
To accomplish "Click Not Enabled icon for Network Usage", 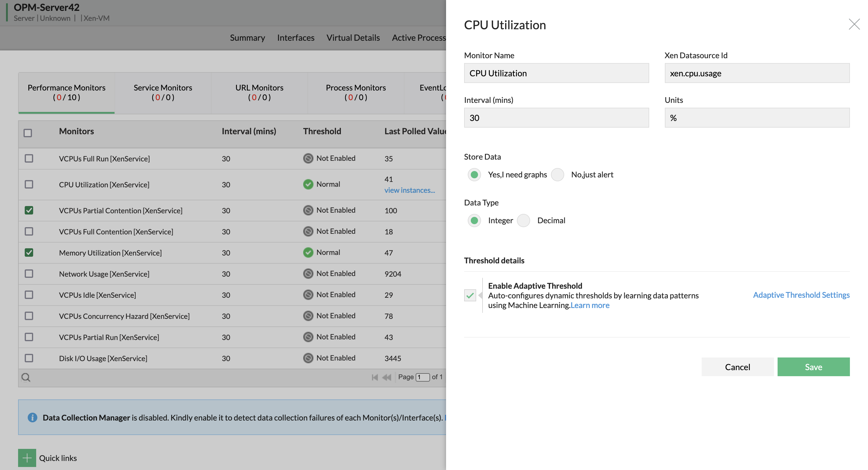I will (308, 273).
